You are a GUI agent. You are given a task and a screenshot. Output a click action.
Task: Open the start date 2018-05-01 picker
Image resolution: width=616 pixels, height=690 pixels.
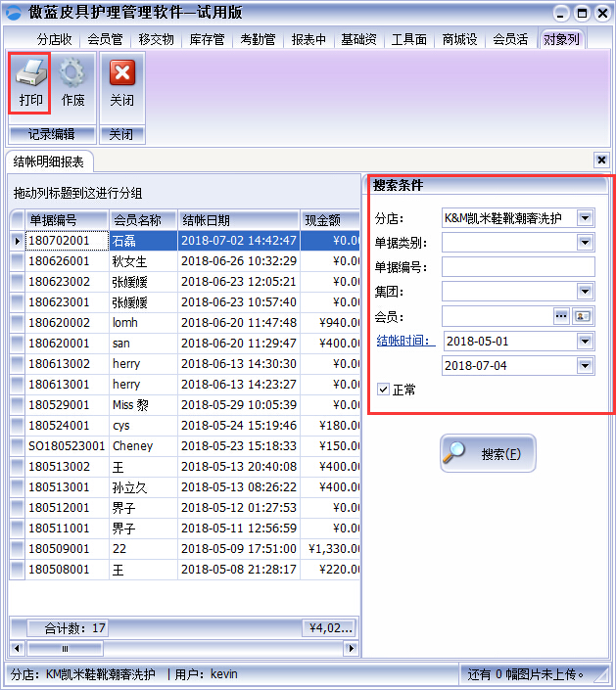(585, 341)
